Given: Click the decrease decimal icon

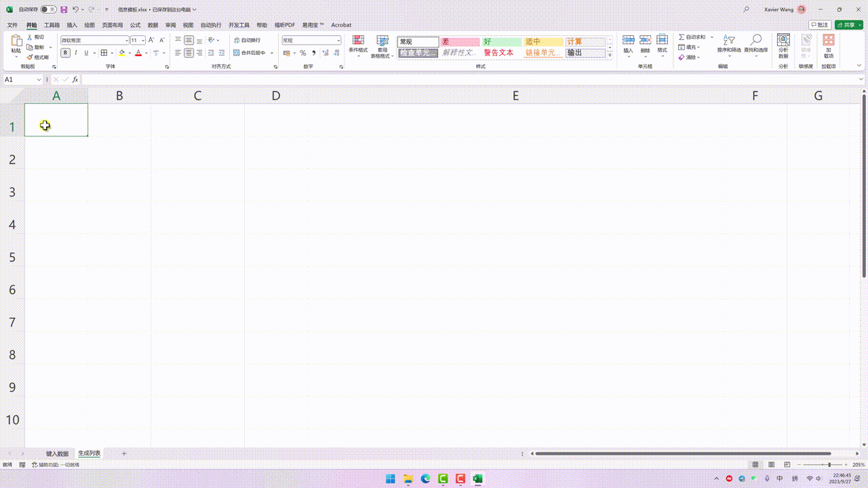Looking at the screenshot, I should [336, 53].
